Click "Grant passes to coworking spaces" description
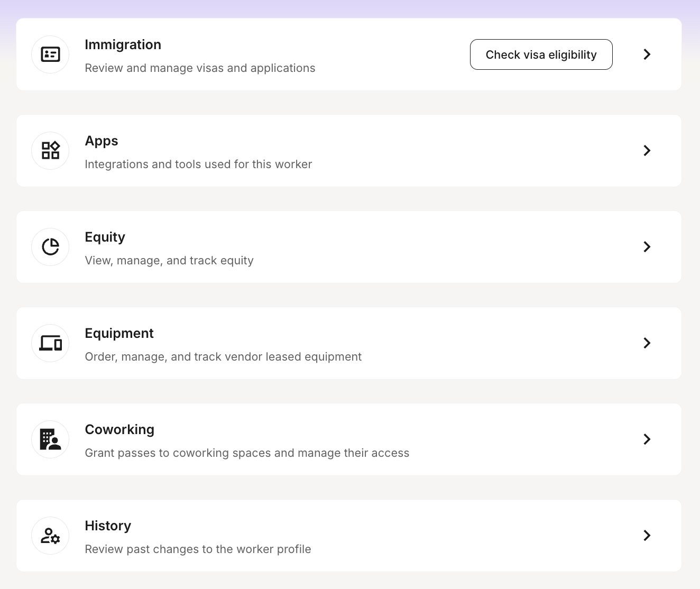 coord(247,453)
